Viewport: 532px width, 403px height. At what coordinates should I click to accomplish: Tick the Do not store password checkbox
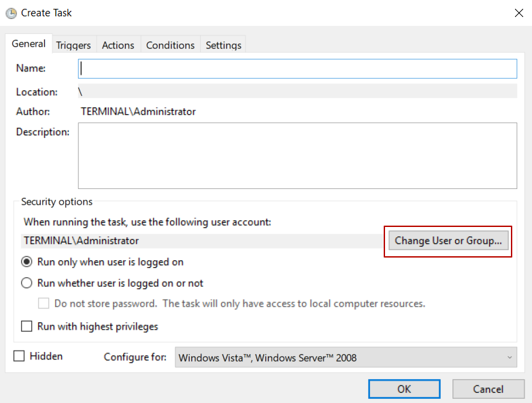44,304
